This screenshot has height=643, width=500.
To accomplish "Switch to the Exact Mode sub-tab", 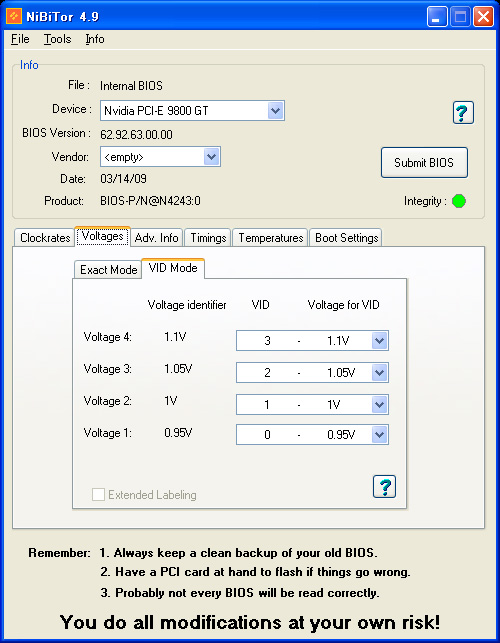I will click(108, 270).
